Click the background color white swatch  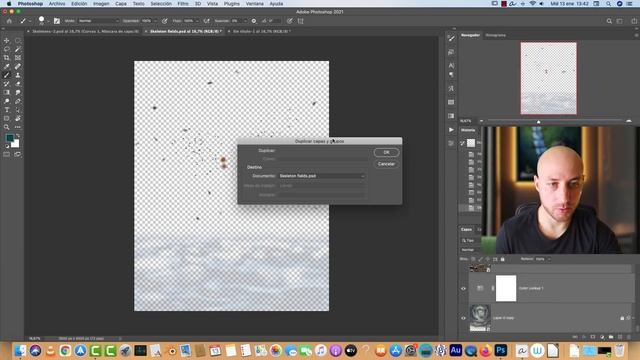[x=16, y=144]
